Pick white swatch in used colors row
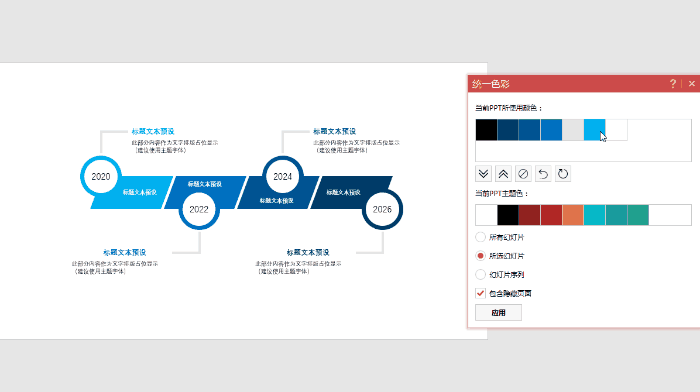This screenshot has width=700, height=392. (617, 130)
